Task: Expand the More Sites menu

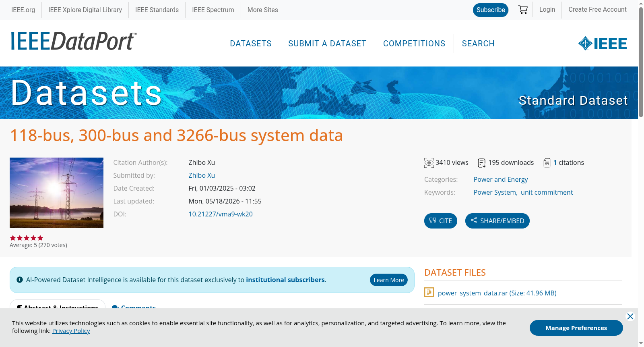Action: pyautogui.click(x=262, y=10)
